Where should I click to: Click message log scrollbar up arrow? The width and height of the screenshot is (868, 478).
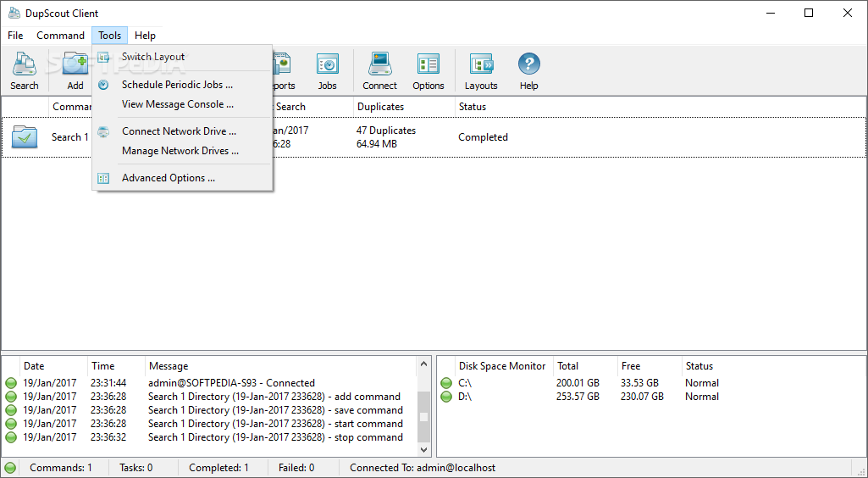[423, 364]
